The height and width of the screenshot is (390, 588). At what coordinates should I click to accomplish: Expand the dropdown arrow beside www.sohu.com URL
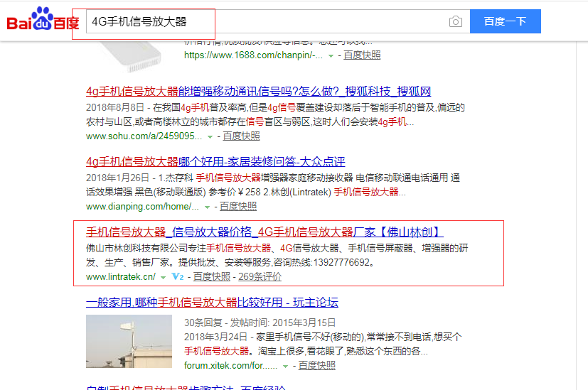[210, 136]
